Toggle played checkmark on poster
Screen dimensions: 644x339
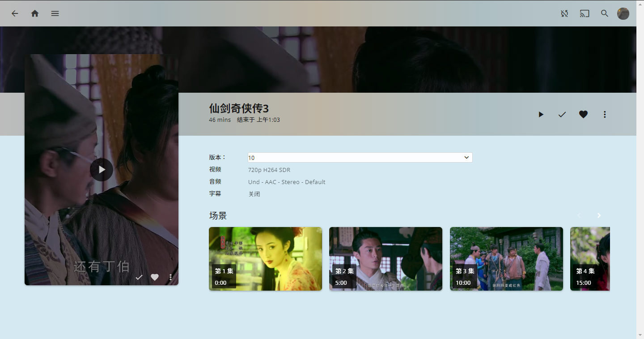[139, 277]
